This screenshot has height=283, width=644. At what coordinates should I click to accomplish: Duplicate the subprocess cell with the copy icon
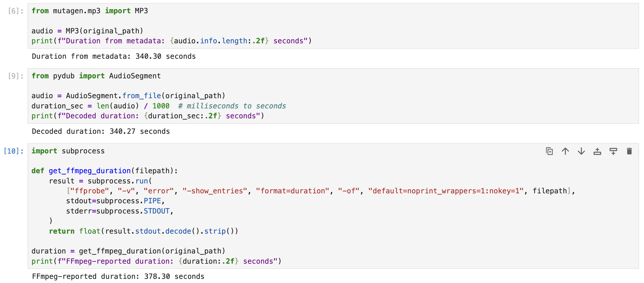(549, 151)
